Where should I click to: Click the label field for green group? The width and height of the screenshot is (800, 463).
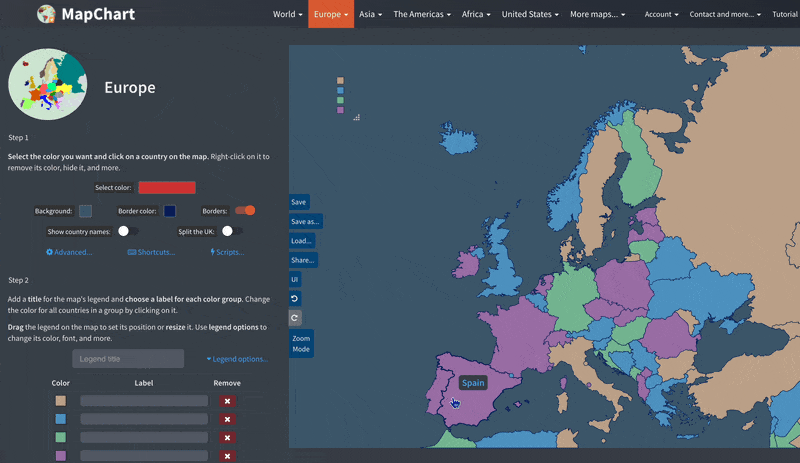(x=144, y=437)
